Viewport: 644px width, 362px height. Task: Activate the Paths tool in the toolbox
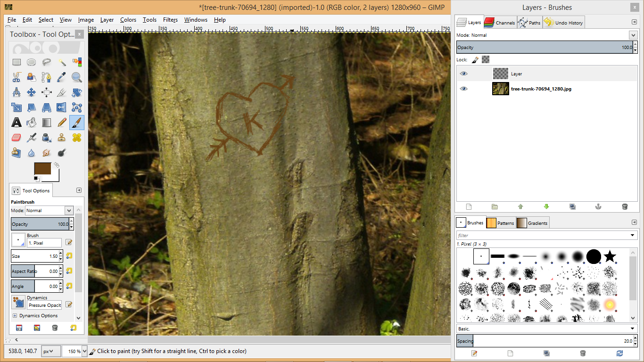click(46, 77)
